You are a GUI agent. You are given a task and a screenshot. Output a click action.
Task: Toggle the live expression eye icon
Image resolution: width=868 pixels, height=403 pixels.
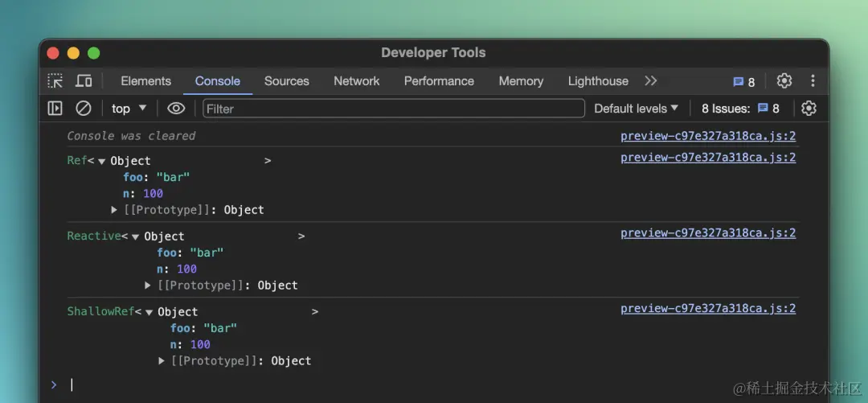pyautogui.click(x=176, y=109)
